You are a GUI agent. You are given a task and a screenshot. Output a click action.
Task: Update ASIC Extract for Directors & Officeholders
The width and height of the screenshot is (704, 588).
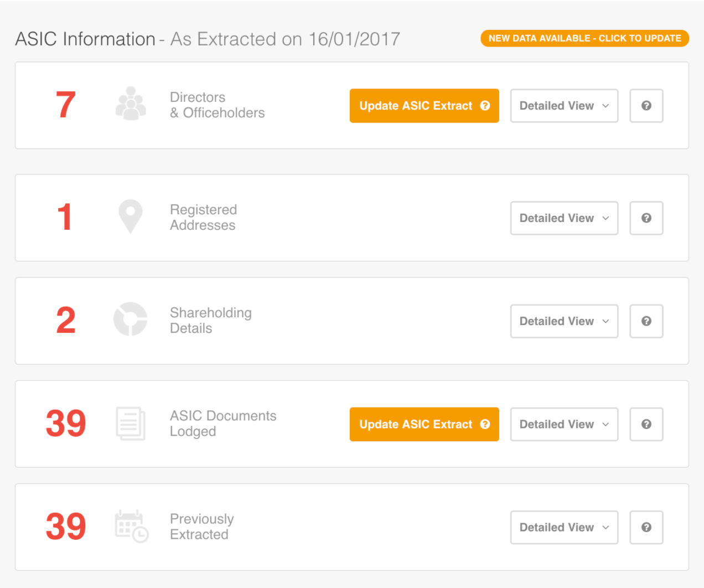click(x=425, y=106)
